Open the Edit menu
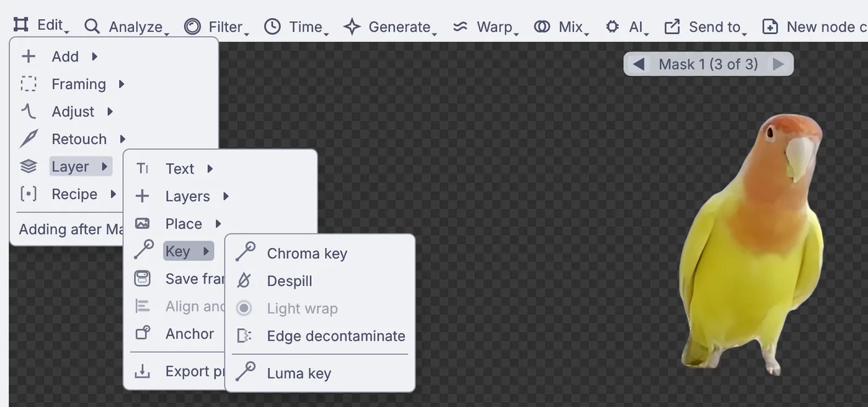Screen dimensions: 868x407 (41, 25)
